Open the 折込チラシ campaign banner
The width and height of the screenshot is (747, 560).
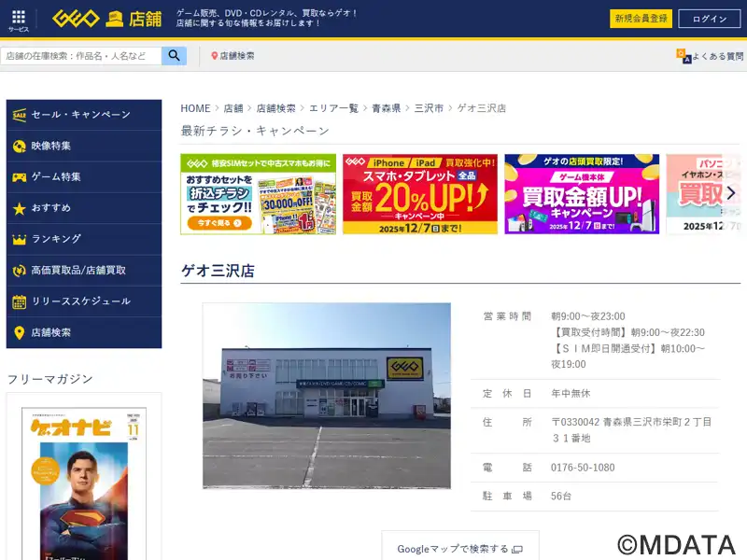click(259, 194)
